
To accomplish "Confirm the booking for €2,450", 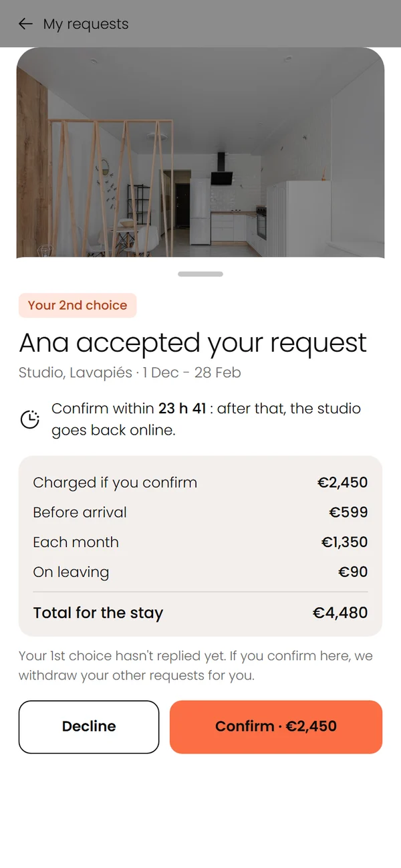I will [x=276, y=727].
